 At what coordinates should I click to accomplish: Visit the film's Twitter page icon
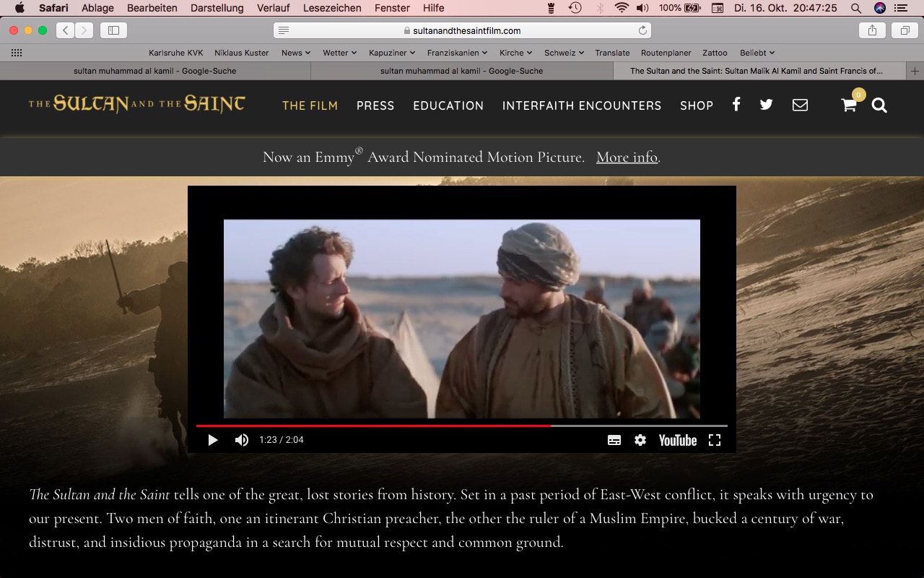tap(767, 105)
